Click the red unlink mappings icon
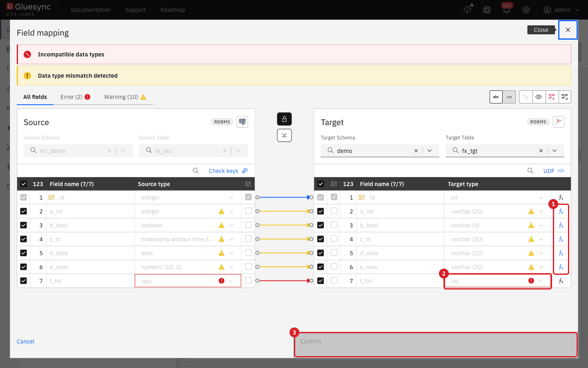Screen dimensions: 588x368 552,97
